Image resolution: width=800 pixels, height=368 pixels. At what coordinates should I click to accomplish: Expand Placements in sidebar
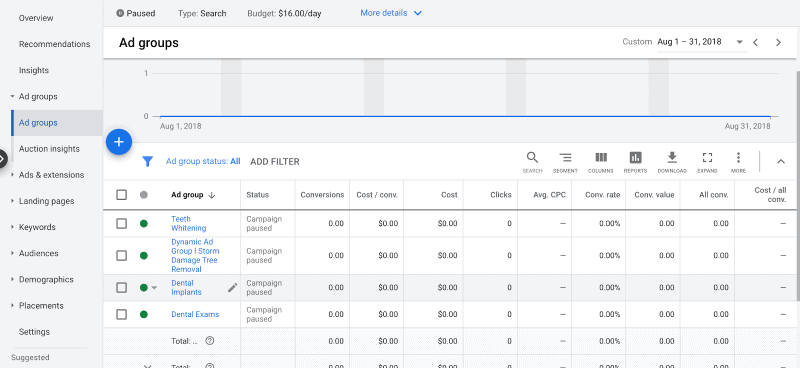[x=12, y=306]
